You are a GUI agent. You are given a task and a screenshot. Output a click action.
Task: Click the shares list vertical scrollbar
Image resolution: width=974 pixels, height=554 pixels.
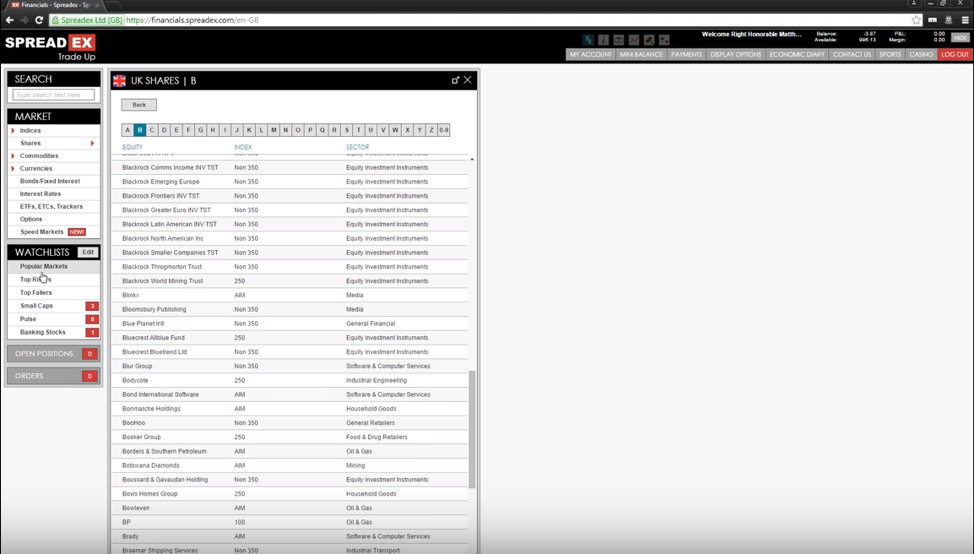coord(472,429)
